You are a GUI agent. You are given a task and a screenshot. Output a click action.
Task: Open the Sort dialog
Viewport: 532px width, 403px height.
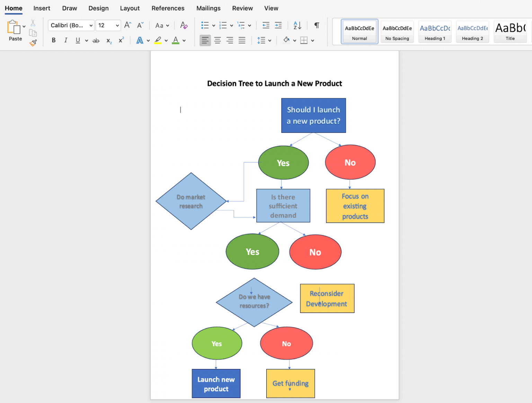pyautogui.click(x=296, y=25)
